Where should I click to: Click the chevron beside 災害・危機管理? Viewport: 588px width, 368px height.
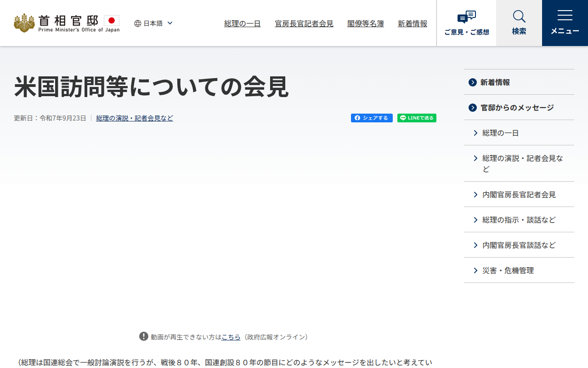pos(475,270)
